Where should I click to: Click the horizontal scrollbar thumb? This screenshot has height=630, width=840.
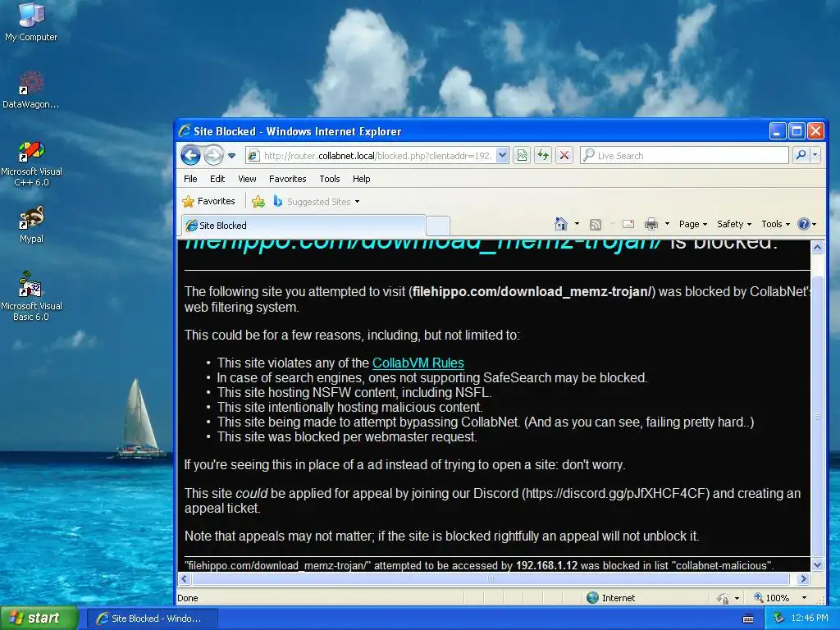tap(491, 578)
